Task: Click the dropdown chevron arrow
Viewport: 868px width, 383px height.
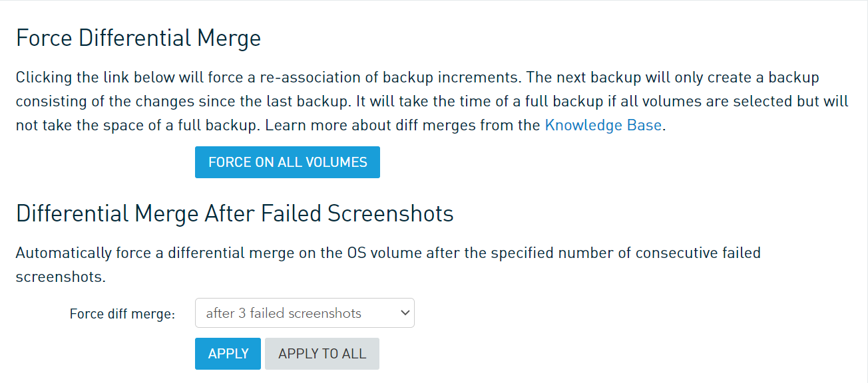Action: point(405,313)
